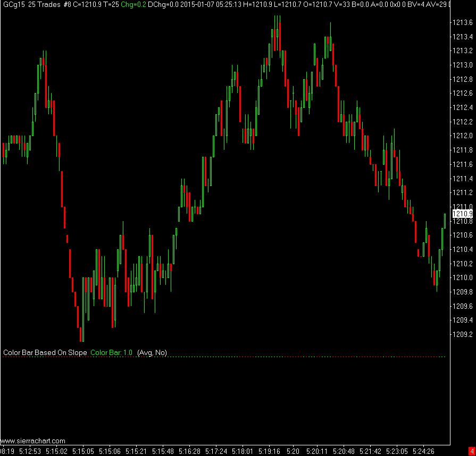This screenshot has width=476, height=456.
Task: Click the 5:12:53 time axis label
Action: tap(30, 451)
